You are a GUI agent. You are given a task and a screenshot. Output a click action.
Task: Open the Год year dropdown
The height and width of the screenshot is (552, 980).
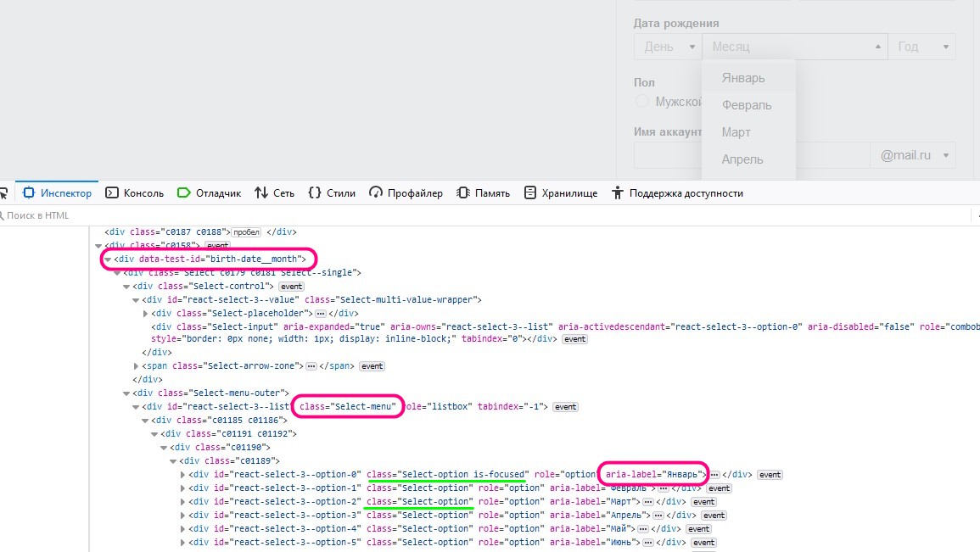(921, 46)
